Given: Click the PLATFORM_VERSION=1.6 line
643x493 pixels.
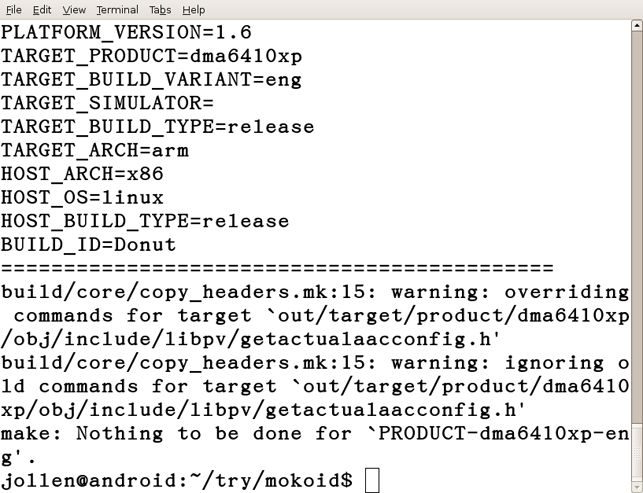Looking at the screenshot, I should [x=126, y=32].
